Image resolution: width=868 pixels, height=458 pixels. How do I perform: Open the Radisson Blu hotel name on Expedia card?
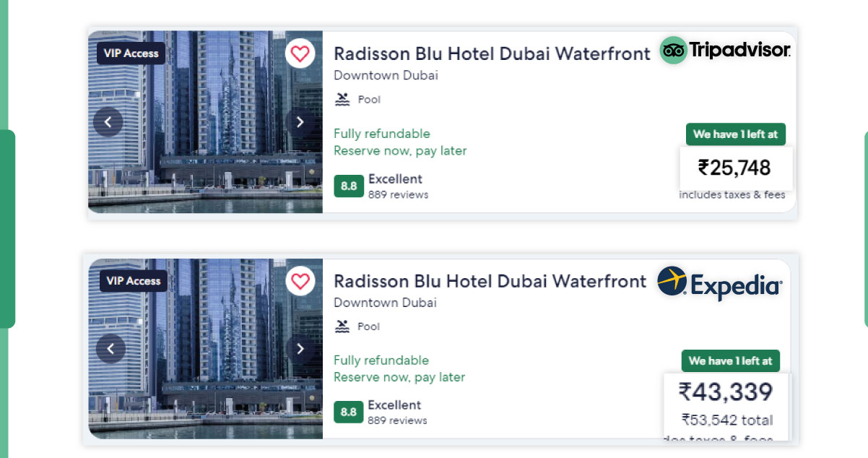490,281
